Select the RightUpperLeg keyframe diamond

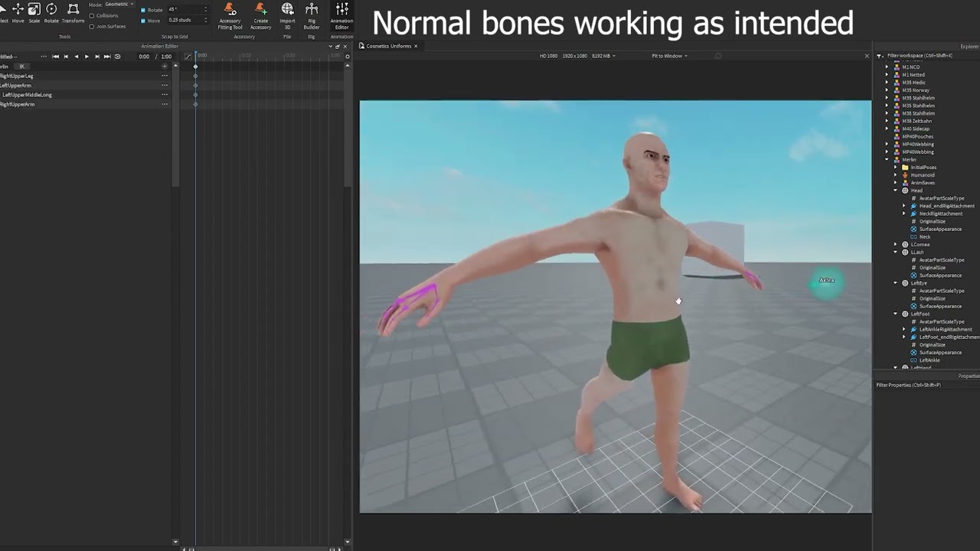tap(195, 76)
